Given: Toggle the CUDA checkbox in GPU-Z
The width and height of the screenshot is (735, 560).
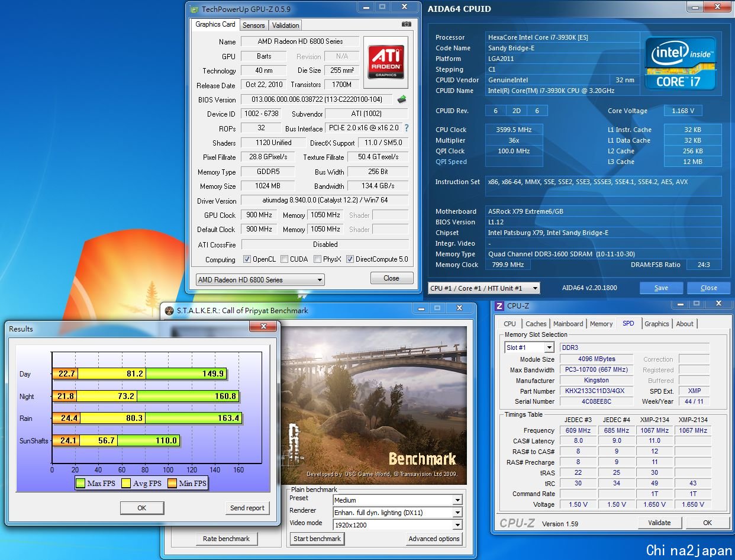Looking at the screenshot, I should (284, 259).
